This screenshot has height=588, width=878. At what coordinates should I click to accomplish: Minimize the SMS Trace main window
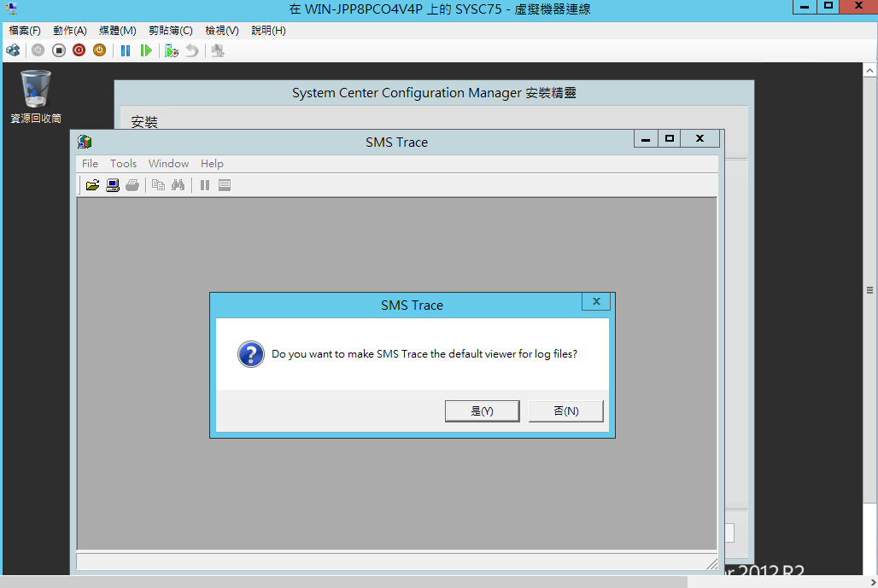646,139
